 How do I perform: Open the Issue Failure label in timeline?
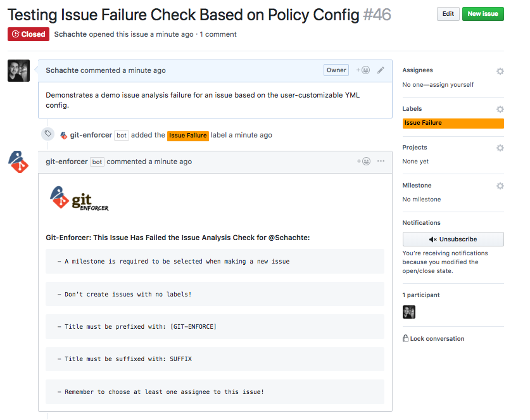pos(187,135)
